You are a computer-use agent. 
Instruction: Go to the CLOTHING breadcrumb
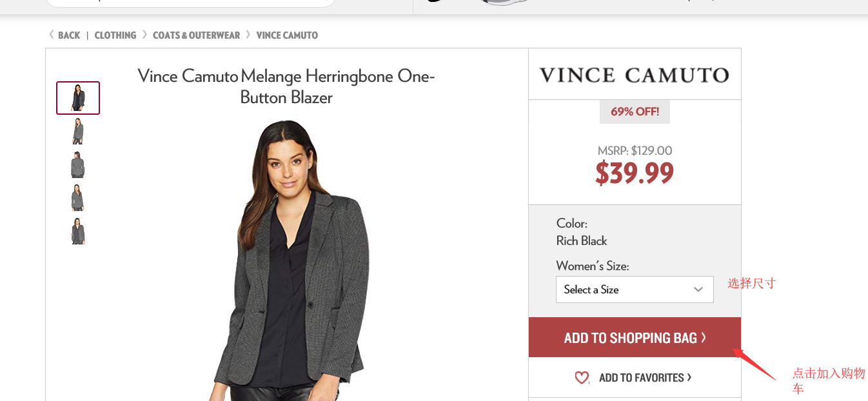pyautogui.click(x=115, y=35)
